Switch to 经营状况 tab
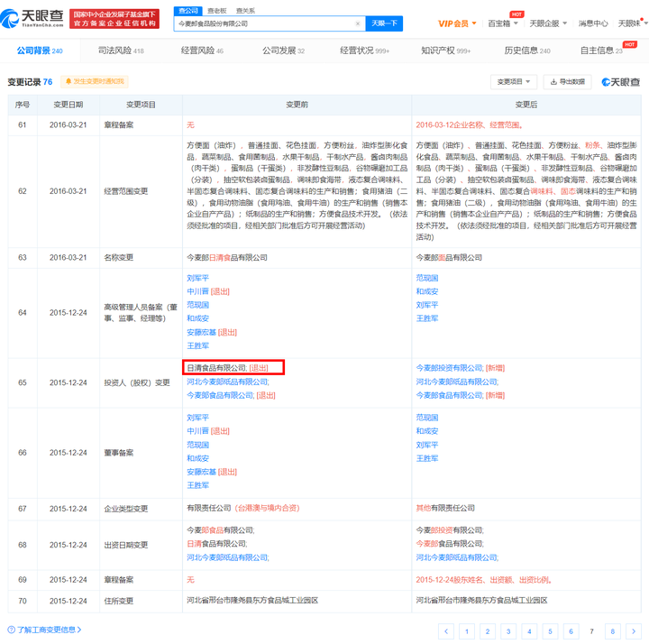Screen dimensions: 649x644 pos(364,51)
